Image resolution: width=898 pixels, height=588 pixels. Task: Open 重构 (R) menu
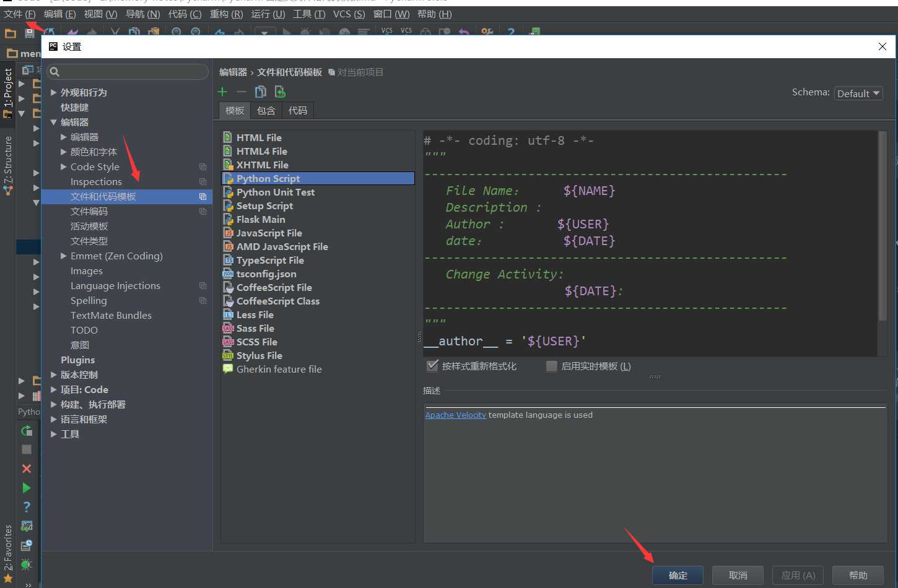[226, 14]
